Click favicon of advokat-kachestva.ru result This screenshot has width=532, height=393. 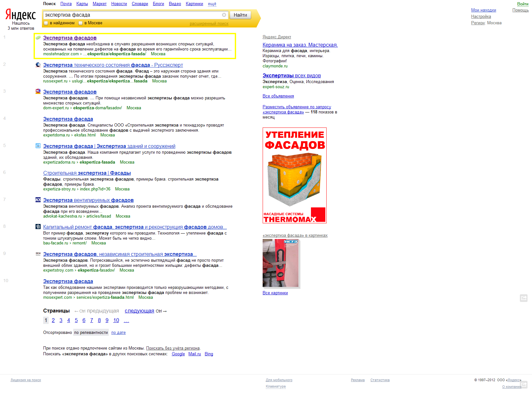(38, 200)
